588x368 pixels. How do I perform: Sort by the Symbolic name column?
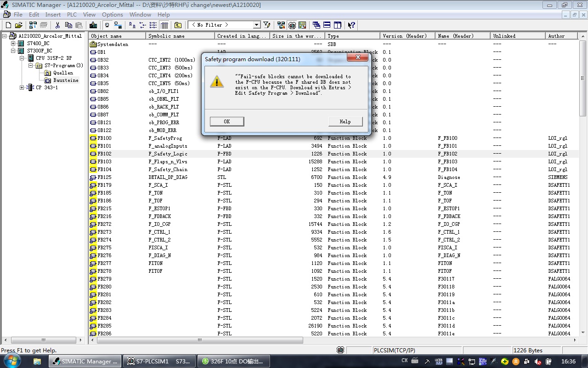pyautogui.click(x=181, y=36)
